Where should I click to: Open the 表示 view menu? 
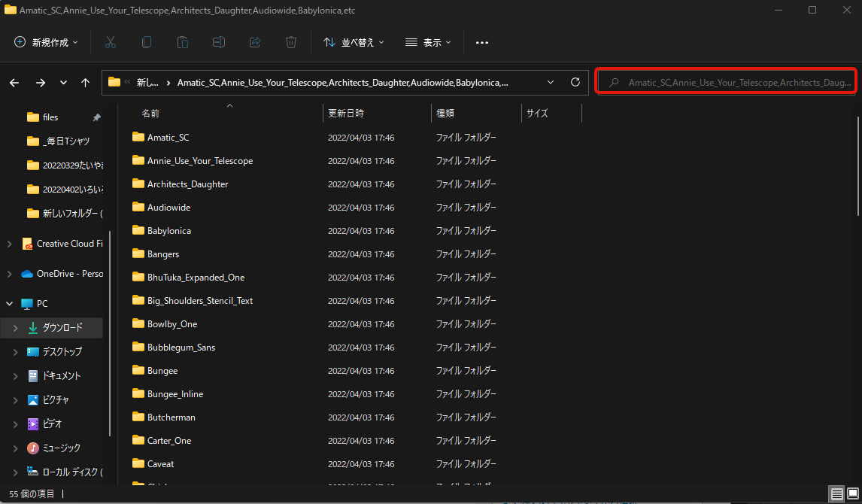tap(428, 42)
